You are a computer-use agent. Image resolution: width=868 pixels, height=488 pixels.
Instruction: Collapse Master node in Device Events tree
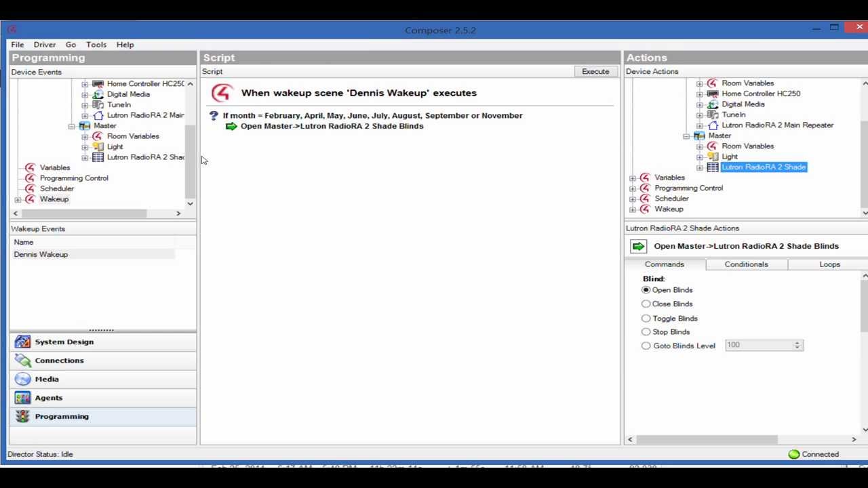pos(71,126)
